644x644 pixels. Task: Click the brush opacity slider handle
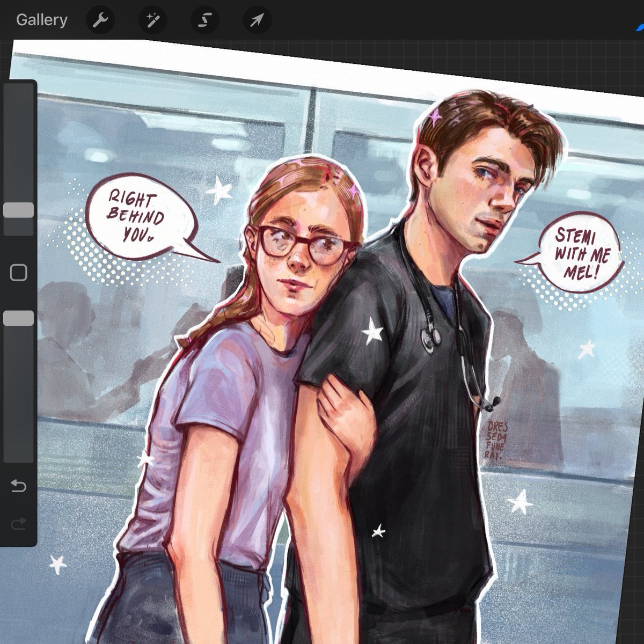[x=19, y=318]
